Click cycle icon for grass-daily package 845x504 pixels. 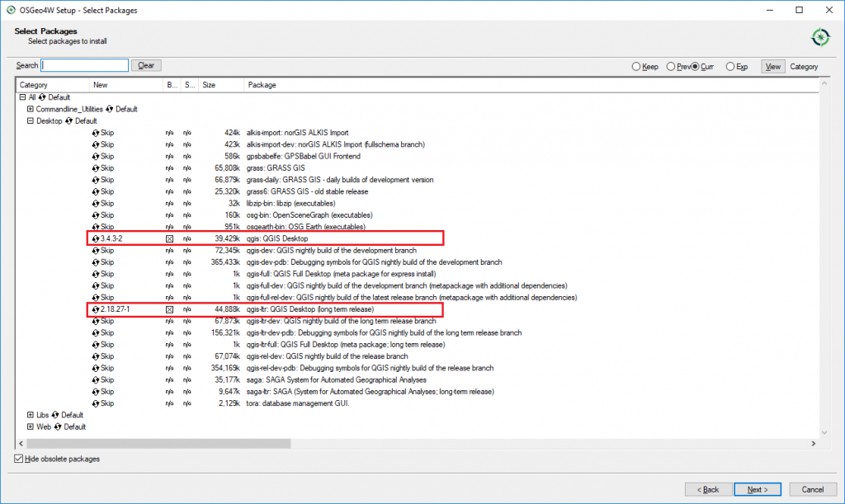tap(96, 181)
